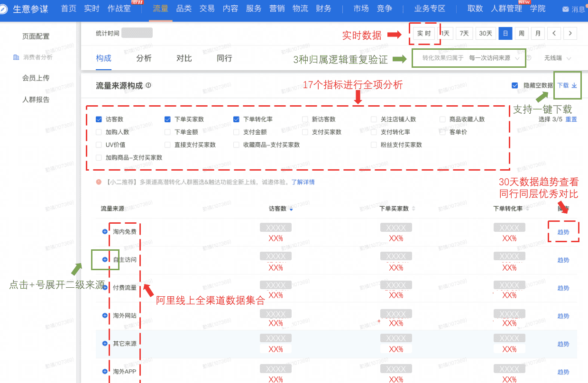Image resolution: width=588 pixels, height=383 pixels.
Task: Open 人群报告 in the sidebar
Action: tap(36, 100)
